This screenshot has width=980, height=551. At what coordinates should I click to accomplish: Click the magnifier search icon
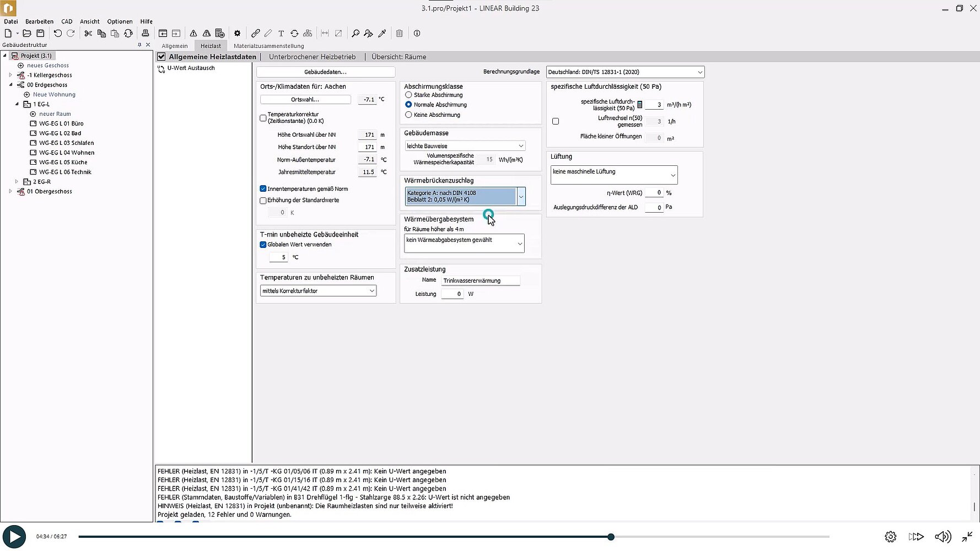(x=356, y=34)
